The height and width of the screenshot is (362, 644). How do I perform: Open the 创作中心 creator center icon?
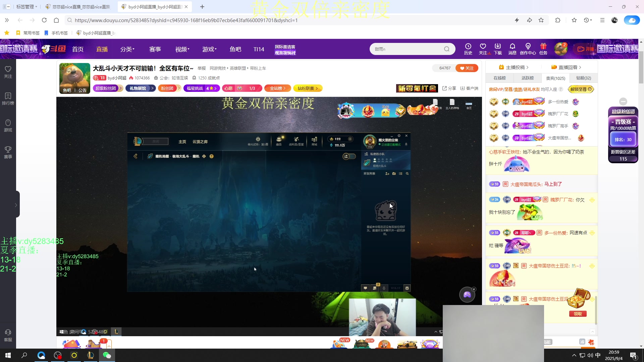(x=528, y=49)
